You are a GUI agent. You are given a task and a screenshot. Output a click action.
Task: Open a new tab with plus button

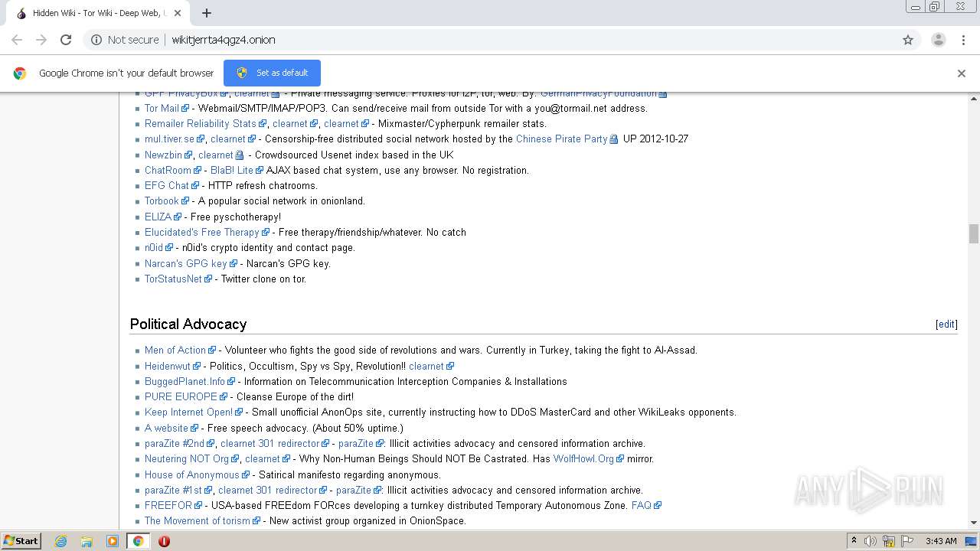coord(207,13)
